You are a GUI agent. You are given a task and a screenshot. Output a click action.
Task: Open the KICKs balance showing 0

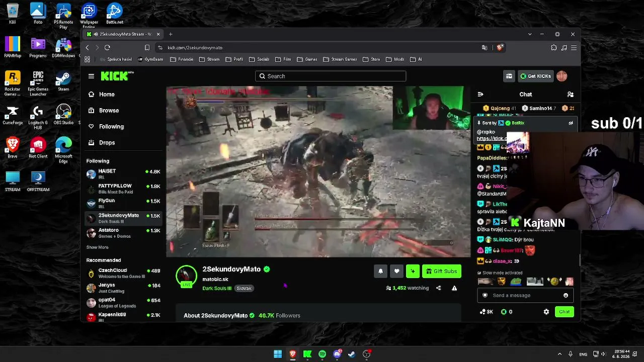pos(507,312)
